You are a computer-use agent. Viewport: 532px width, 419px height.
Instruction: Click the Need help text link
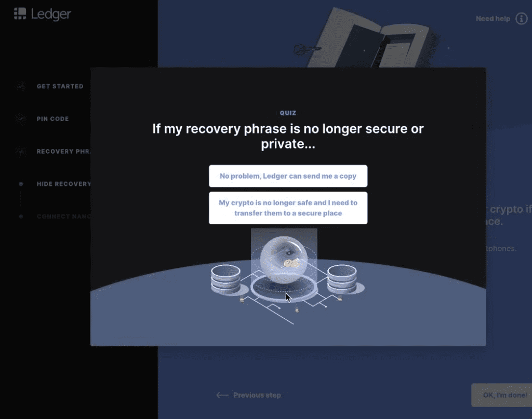493,19
